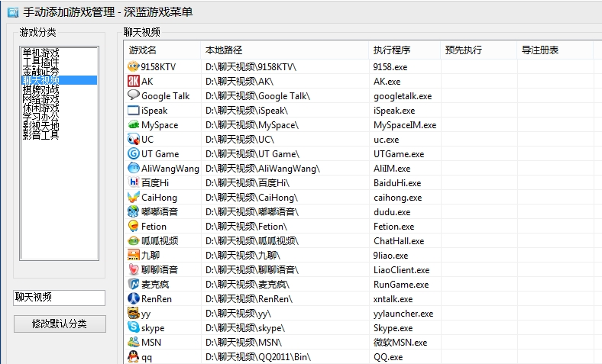The width and height of the screenshot is (602, 364).
Task: Click the CaiHong icon
Action: tap(133, 197)
